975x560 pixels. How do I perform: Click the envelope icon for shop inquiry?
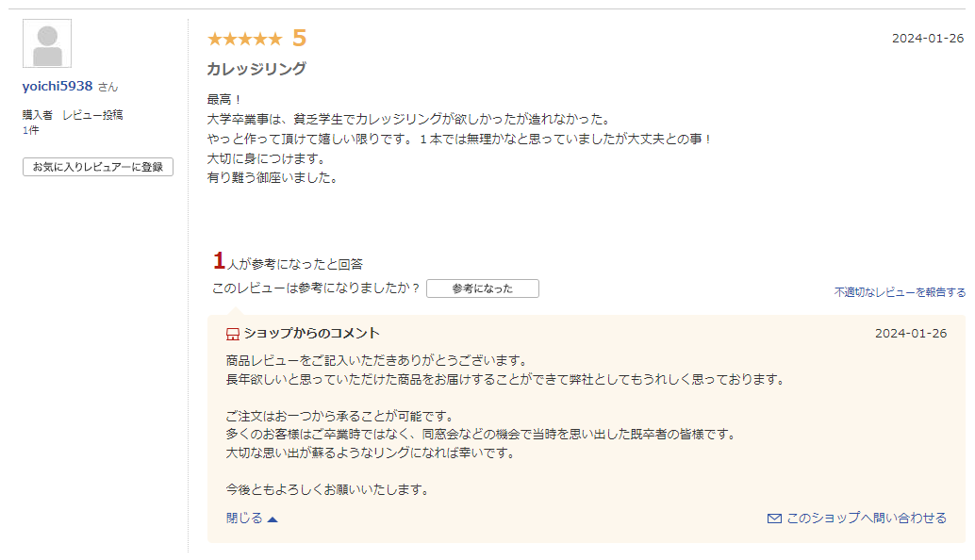coord(774,519)
